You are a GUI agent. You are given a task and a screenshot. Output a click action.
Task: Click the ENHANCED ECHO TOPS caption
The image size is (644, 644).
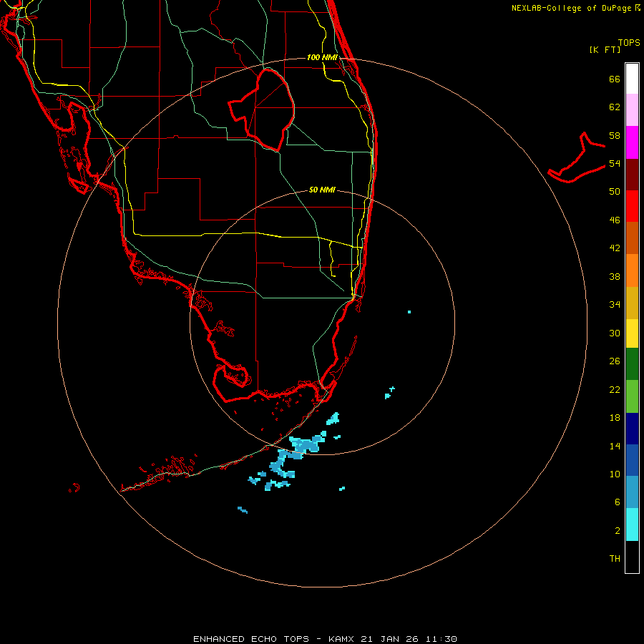pyautogui.click(x=251, y=639)
